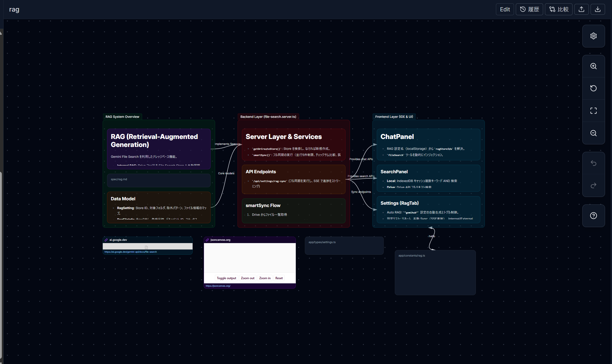Viewport: 612px width, 364px height.
Task: Open canvas settings gear
Action: [593, 36]
